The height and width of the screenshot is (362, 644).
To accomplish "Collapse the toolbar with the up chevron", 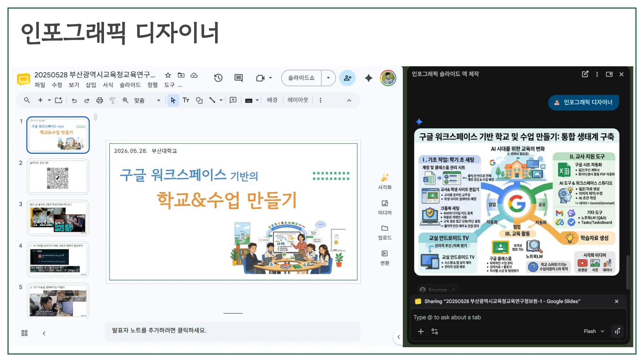I will (349, 100).
